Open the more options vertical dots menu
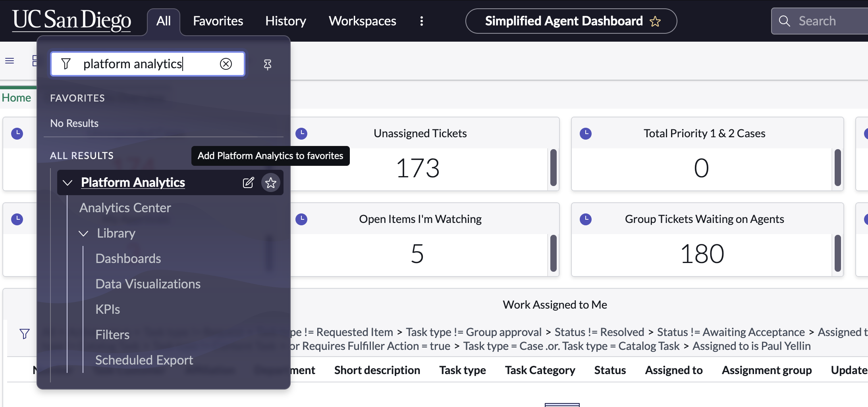 (422, 21)
